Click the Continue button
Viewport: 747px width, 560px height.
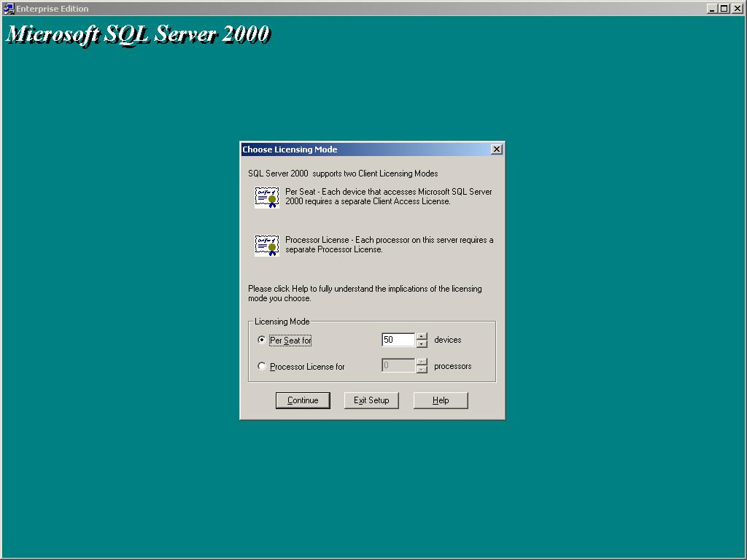pos(303,400)
